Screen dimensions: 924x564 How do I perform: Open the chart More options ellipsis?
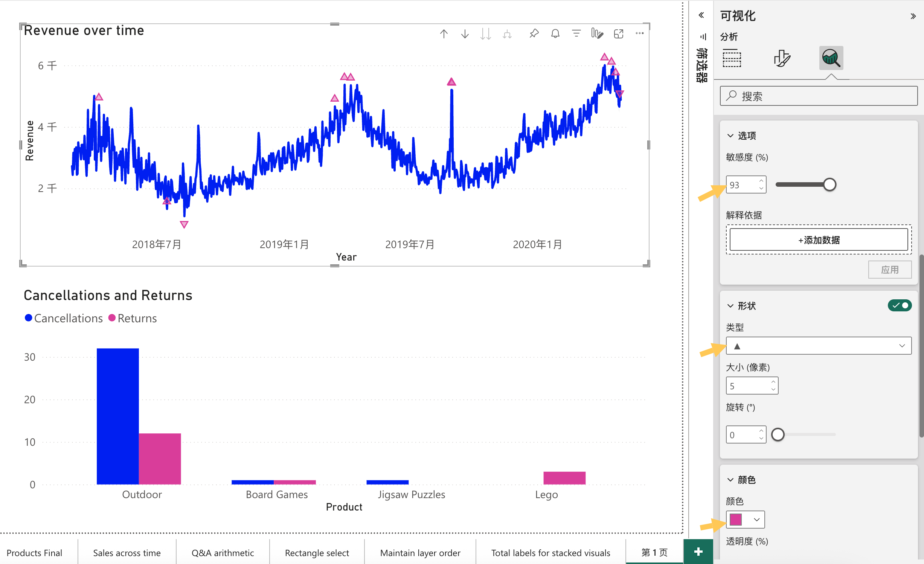(639, 34)
